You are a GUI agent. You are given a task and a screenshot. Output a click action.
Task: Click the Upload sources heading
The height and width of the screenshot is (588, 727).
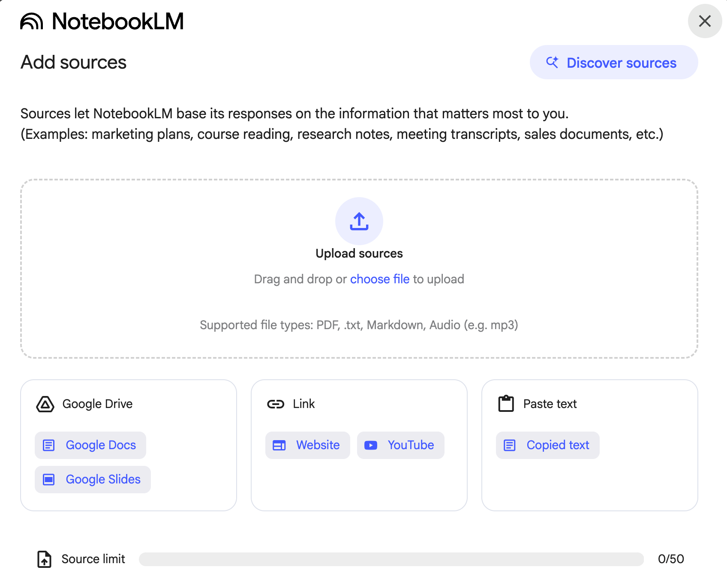coord(359,253)
